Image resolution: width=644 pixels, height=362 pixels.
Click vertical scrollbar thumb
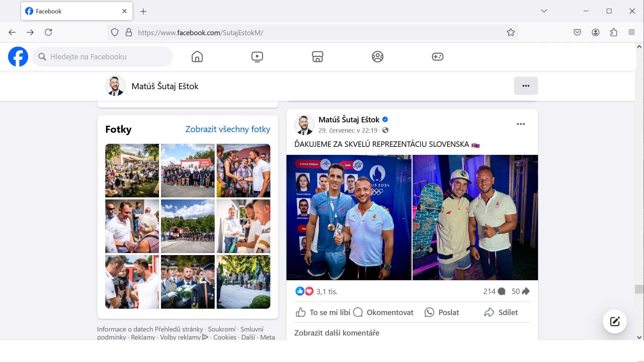click(639, 289)
